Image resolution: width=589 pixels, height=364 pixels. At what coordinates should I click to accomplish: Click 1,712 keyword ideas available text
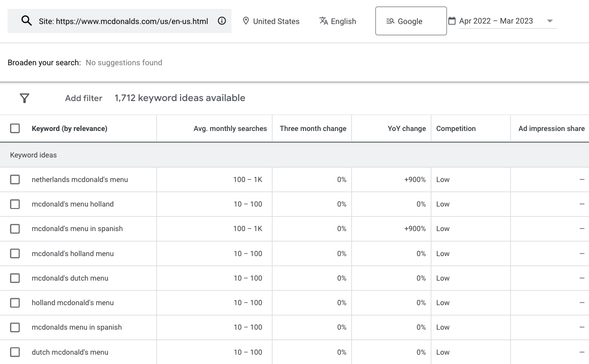(x=180, y=98)
